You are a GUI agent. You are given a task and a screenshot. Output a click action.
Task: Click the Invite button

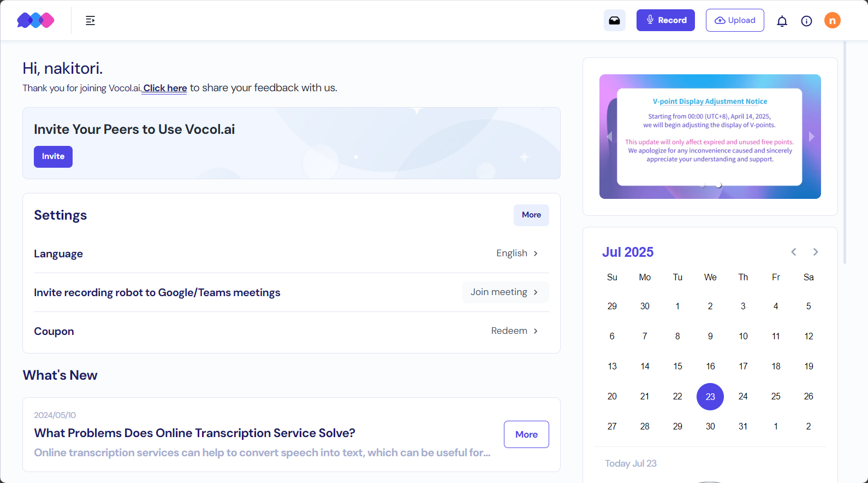(x=53, y=157)
